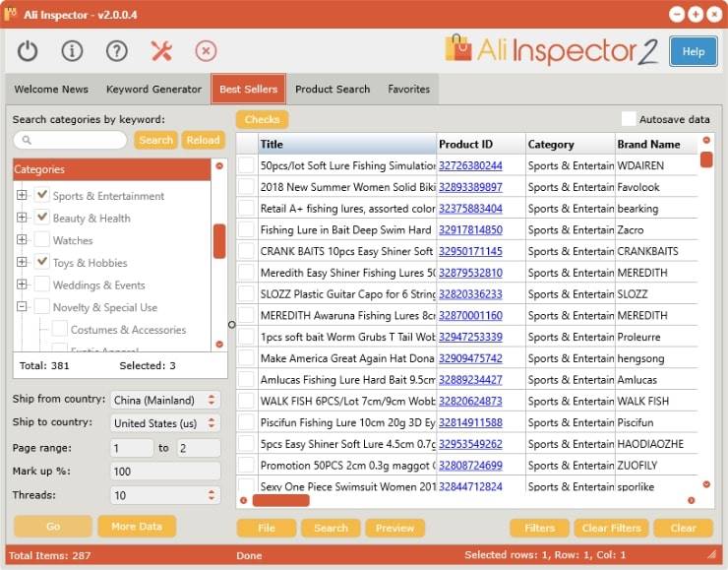Click the question mark help icon

(x=116, y=51)
